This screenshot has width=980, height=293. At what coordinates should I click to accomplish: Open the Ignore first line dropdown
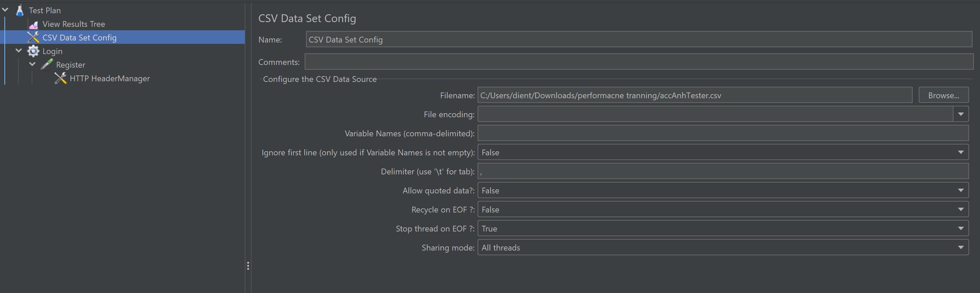[x=960, y=152]
